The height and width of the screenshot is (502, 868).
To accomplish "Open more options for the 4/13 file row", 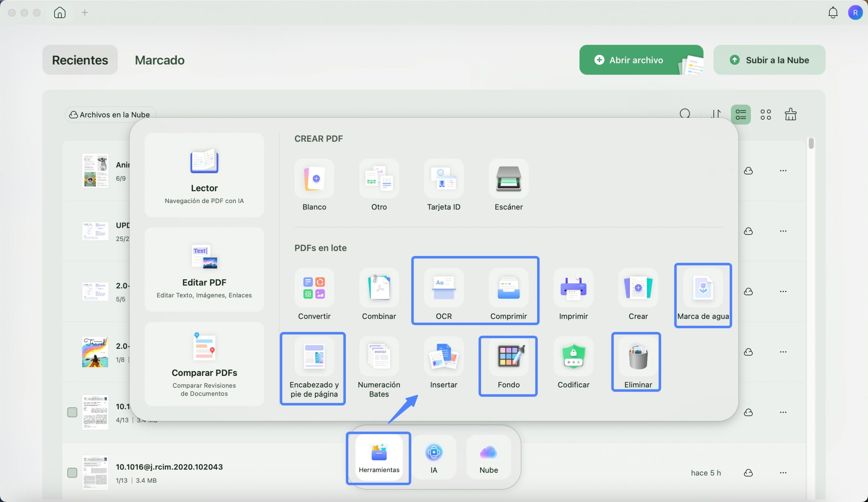I will coord(783,412).
